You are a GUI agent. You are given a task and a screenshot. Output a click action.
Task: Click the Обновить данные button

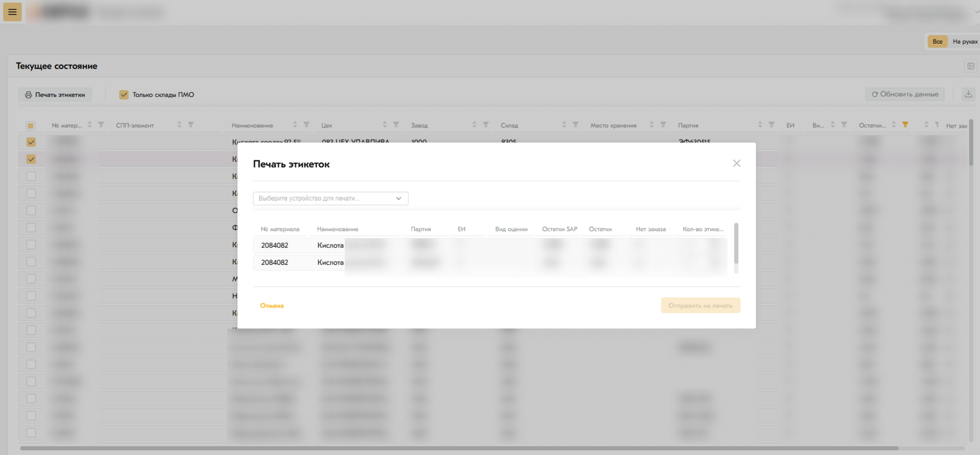point(905,94)
